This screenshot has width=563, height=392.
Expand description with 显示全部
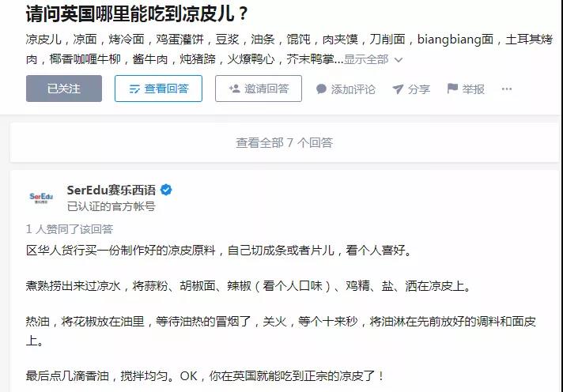coord(366,59)
